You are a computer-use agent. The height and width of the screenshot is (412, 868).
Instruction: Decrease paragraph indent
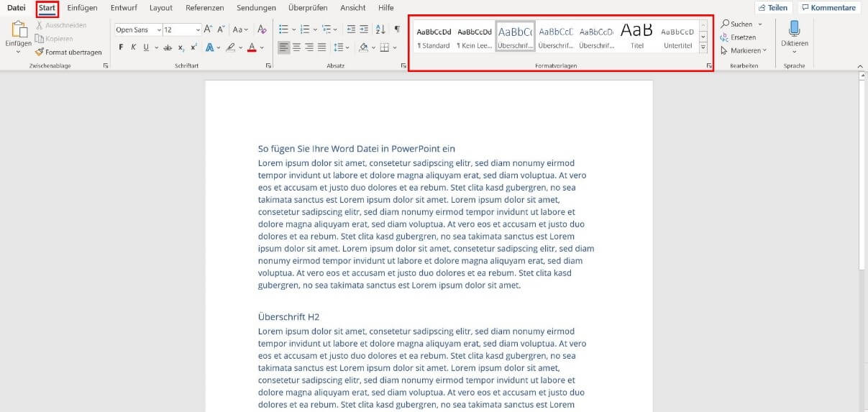click(x=351, y=29)
